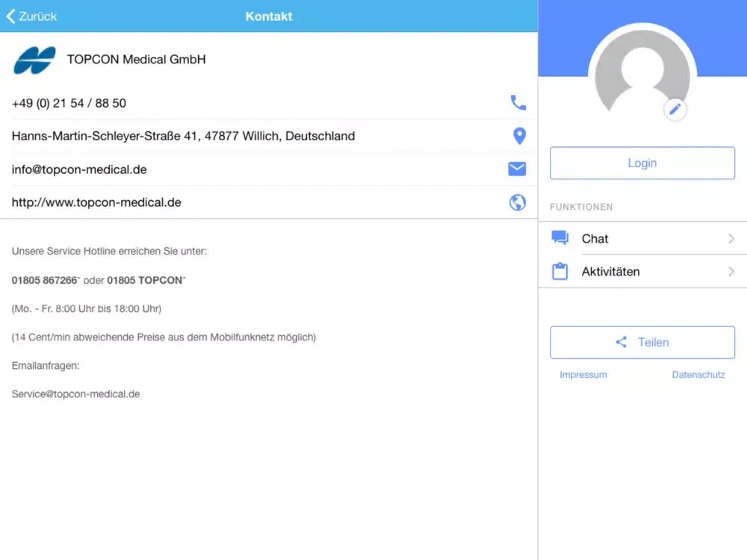Click the Emailanfragen: label
The width and height of the screenshot is (747, 560).
[x=46, y=366]
